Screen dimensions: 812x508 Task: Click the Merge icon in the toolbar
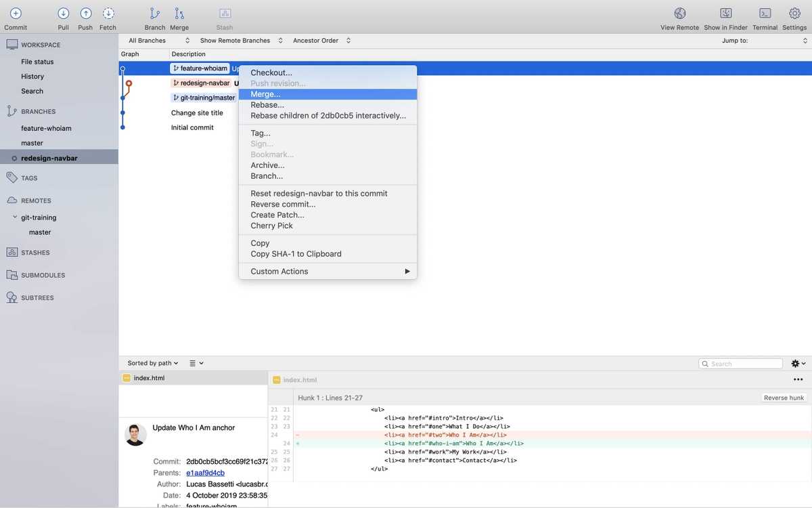coord(179,14)
